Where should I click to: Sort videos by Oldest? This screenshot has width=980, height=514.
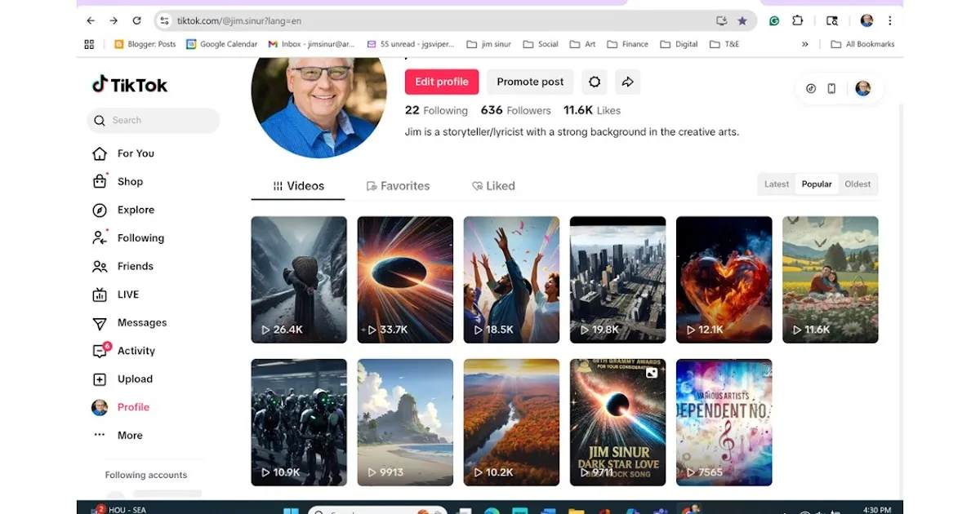[857, 184]
